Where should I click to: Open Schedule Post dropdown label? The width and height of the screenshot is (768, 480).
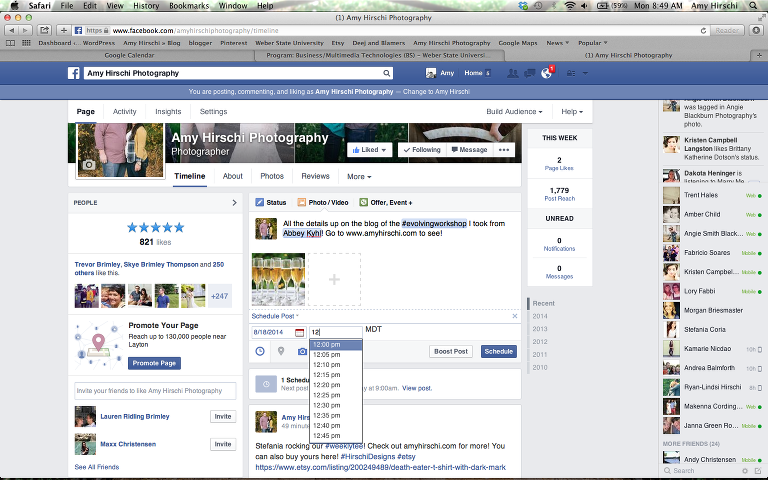[x=275, y=316]
